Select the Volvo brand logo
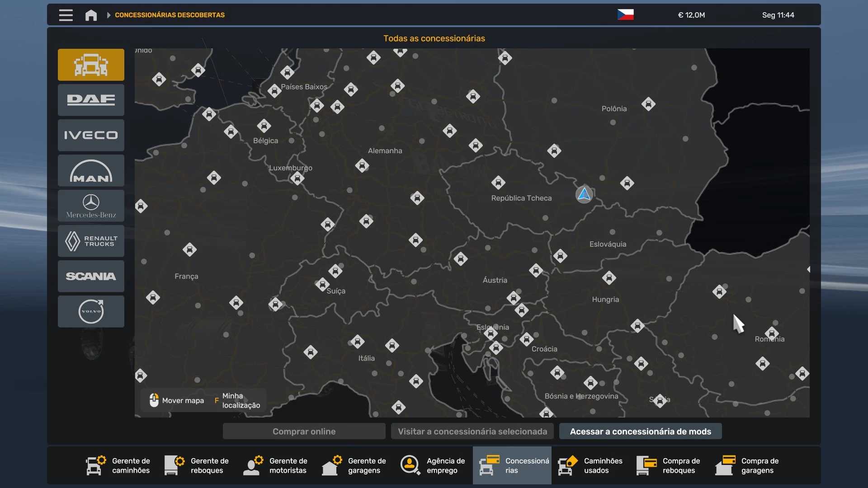The image size is (868, 488). pyautogui.click(x=91, y=311)
